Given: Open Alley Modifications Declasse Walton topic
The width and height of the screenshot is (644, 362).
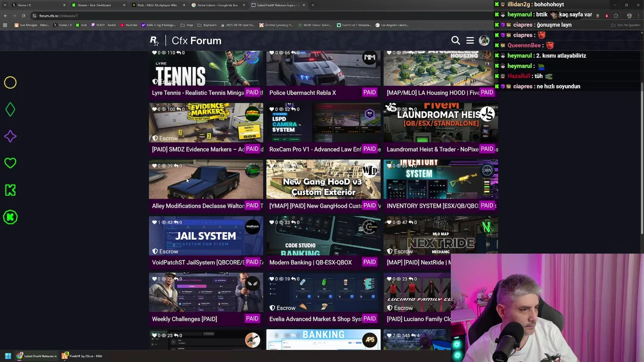Looking at the screenshot, I should pos(198,206).
